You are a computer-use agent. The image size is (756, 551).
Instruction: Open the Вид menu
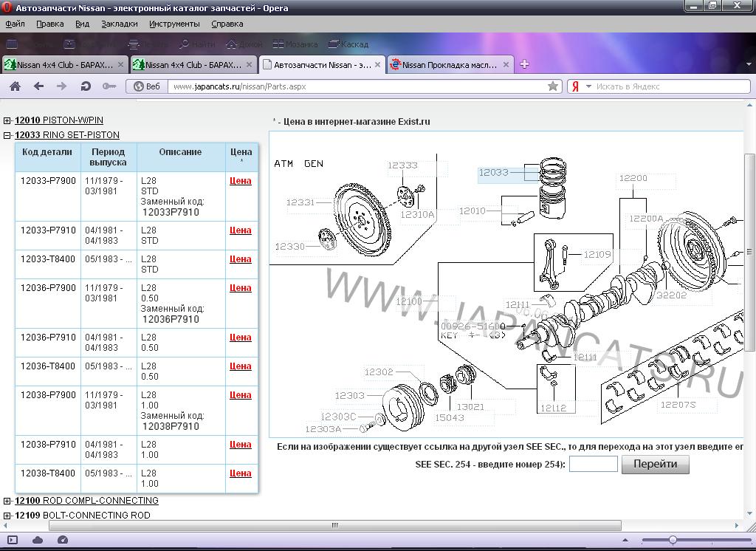pyautogui.click(x=83, y=24)
